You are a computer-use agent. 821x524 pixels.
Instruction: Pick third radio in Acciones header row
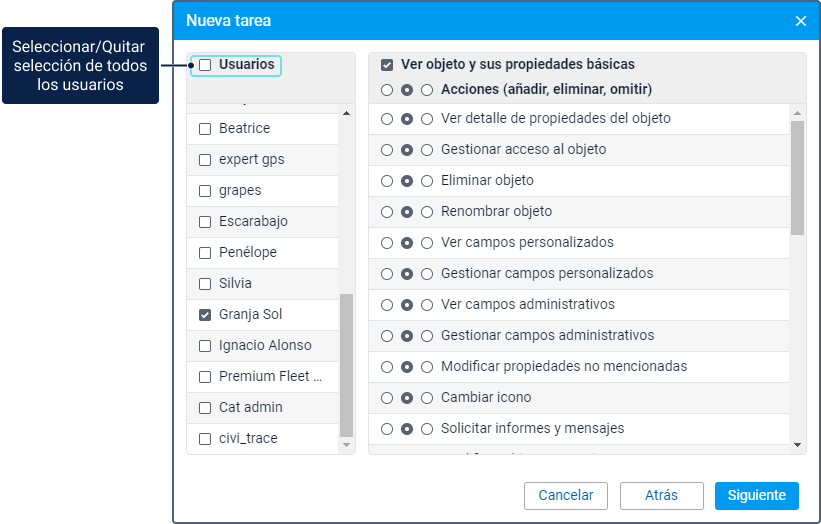(x=427, y=90)
